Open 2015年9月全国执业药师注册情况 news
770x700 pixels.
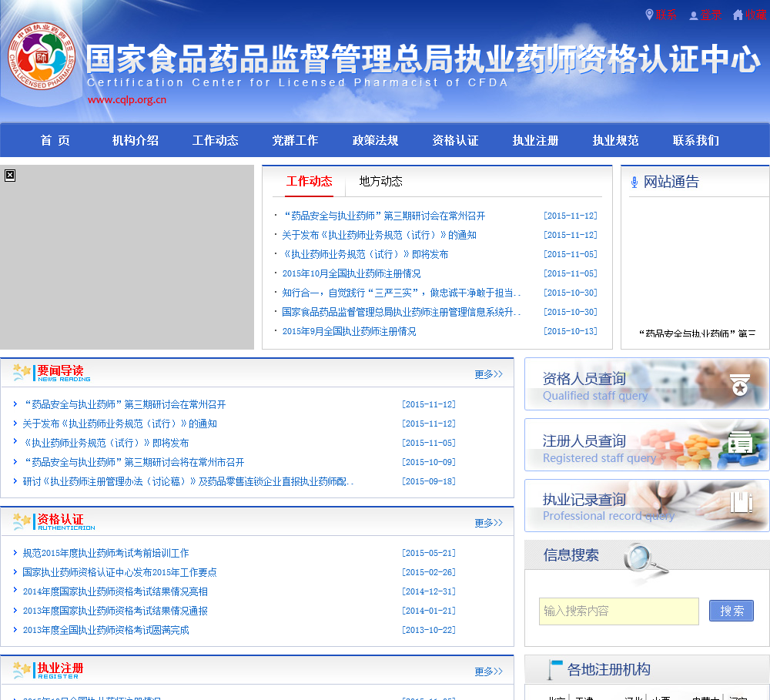coord(349,332)
